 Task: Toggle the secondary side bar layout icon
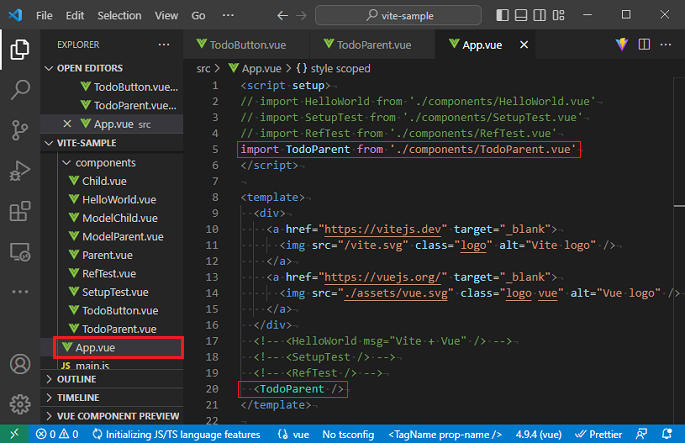coord(540,15)
